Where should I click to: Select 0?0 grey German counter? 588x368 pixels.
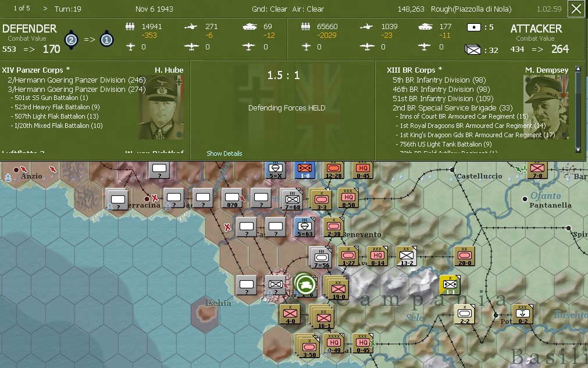point(232,198)
